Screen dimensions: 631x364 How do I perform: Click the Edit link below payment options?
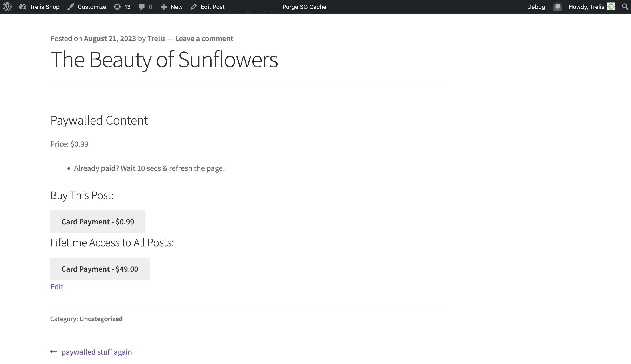tap(57, 287)
